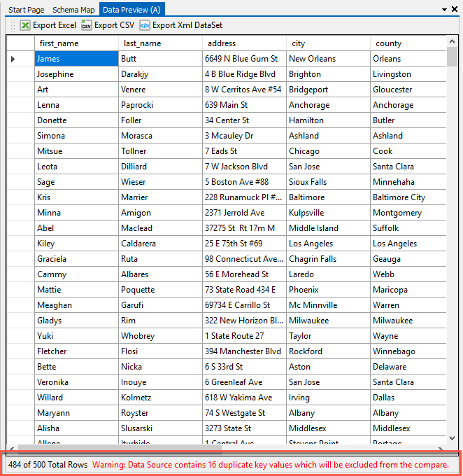Click the Export CSV label
Viewport: 463px width, 476px height.
[114, 25]
